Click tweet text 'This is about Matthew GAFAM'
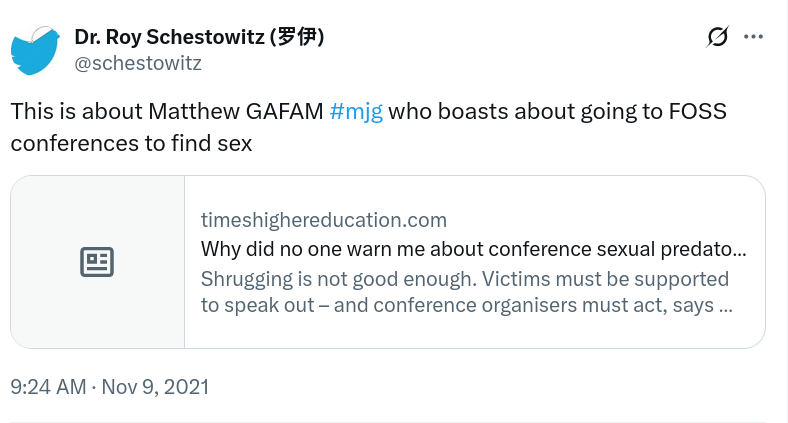The height and width of the screenshot is (423, 788). click(167, 111)
